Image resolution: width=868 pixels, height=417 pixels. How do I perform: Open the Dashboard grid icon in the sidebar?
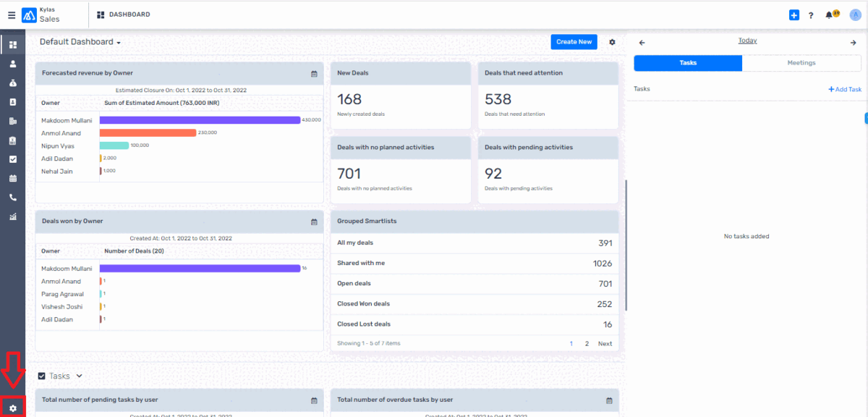[x=13, y=44]
